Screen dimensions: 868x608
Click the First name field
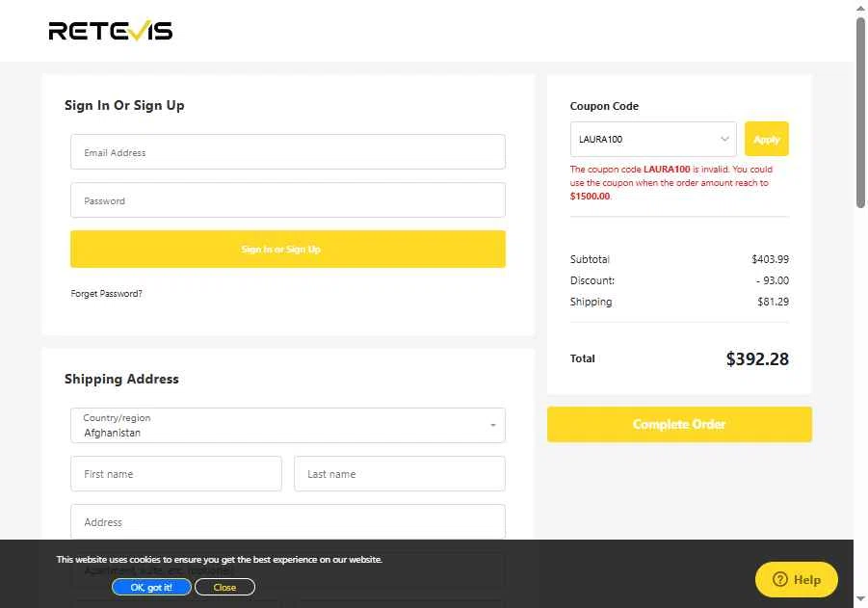[176, 473]
